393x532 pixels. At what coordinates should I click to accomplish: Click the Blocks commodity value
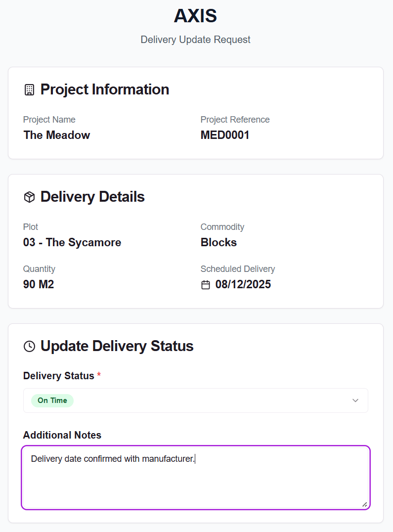tap(218, 242)
